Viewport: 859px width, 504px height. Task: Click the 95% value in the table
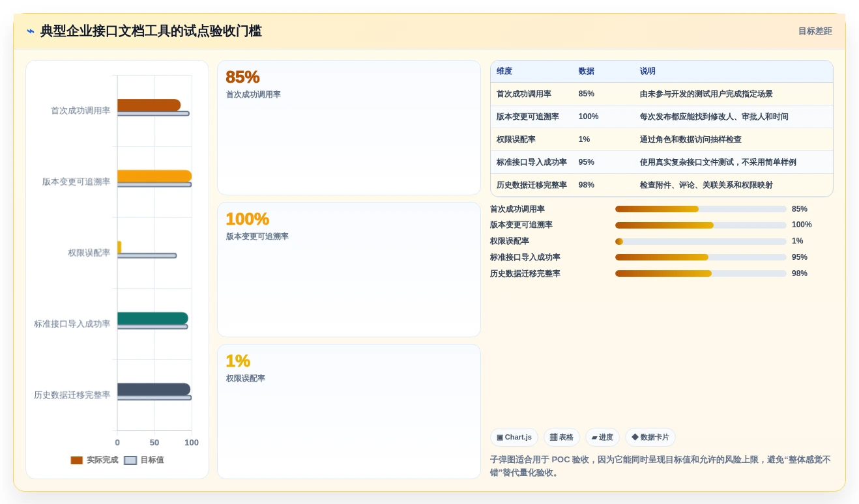(x=587, y=162)
